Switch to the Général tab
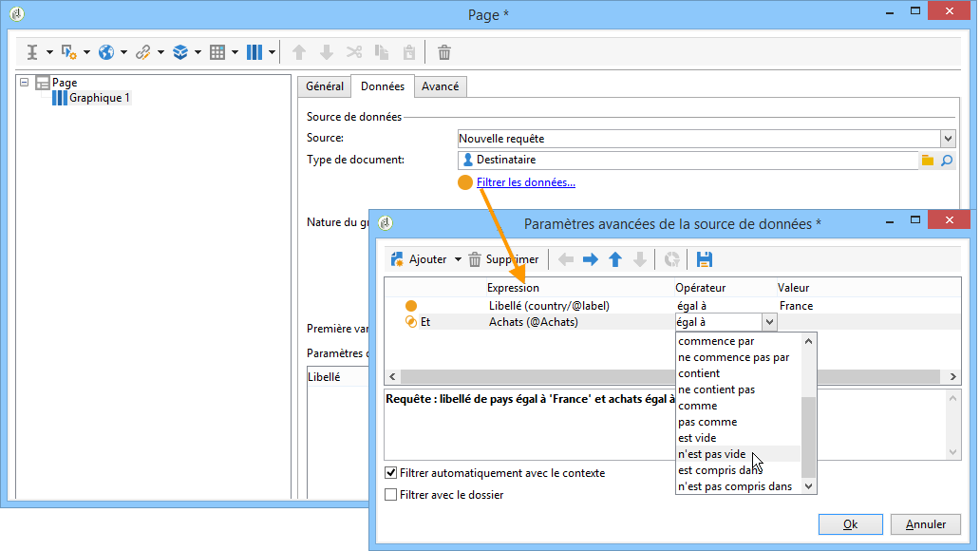 pos(325,86)
